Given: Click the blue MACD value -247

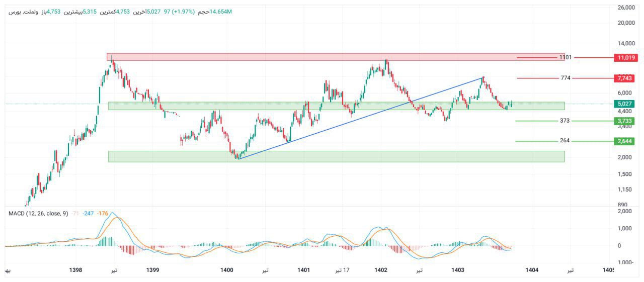Looking at the screenshot, I should 90,214.
